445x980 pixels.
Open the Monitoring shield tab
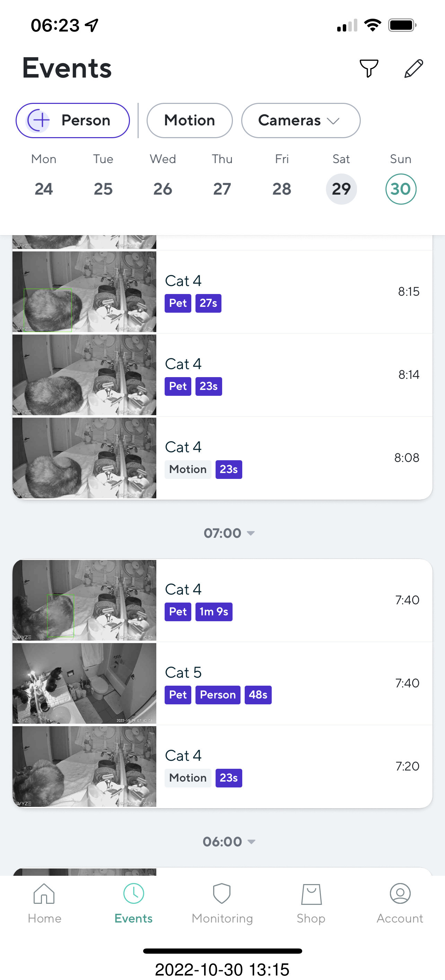(222, 902)
